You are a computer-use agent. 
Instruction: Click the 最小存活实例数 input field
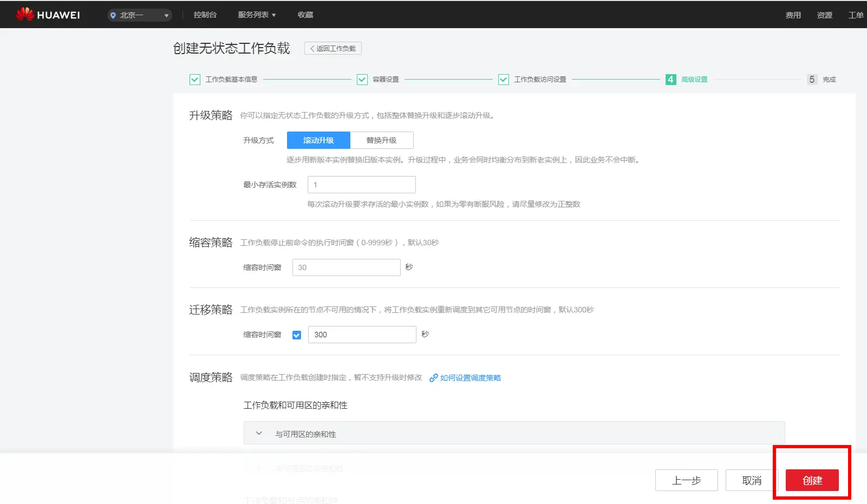pyautogui.click(x=362, y=185)
